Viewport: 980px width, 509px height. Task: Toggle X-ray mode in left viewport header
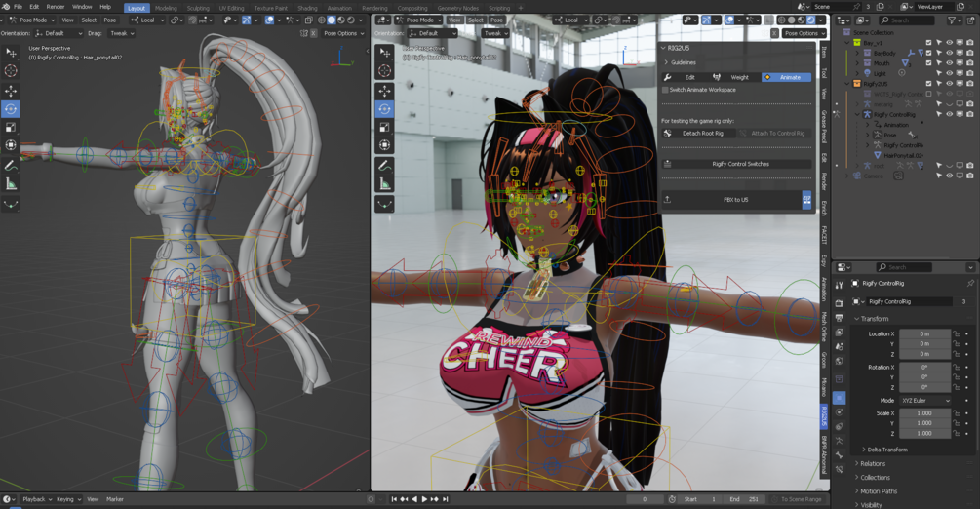[309, 20]
